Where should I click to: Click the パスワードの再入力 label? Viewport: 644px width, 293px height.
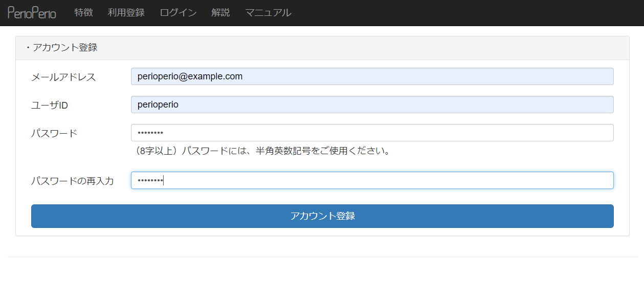[x=72, y=181]
